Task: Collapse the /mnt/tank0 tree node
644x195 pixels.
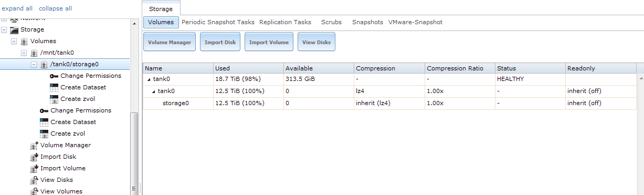Action: (x=24, y=53)
